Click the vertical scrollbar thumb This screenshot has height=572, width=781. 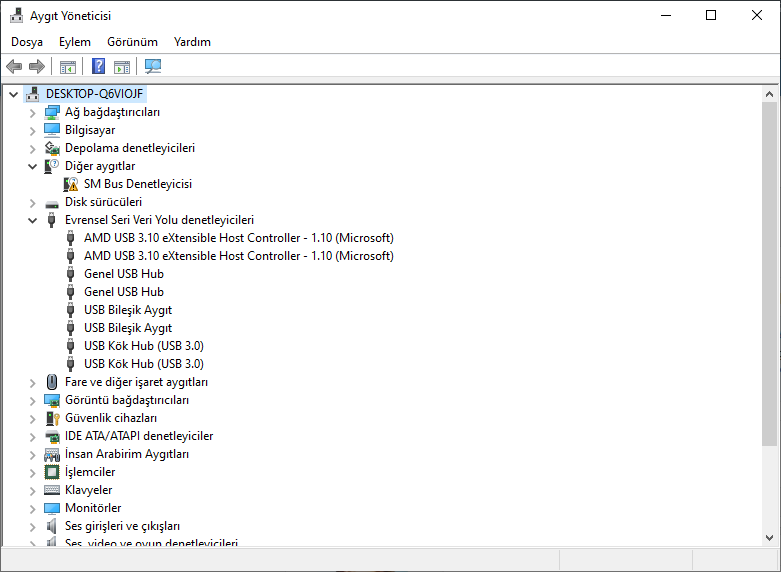[x=769, y=274]
